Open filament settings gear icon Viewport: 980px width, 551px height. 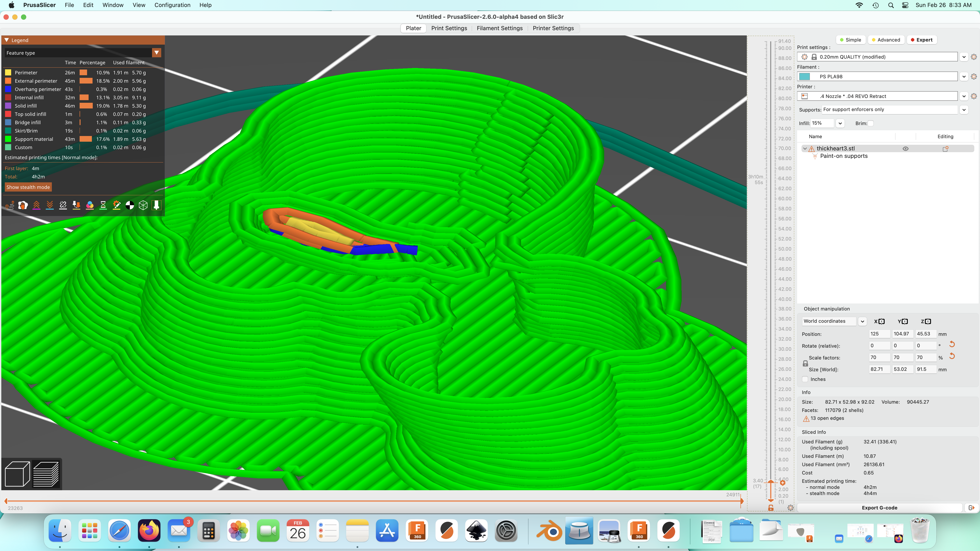pos(974,77)
